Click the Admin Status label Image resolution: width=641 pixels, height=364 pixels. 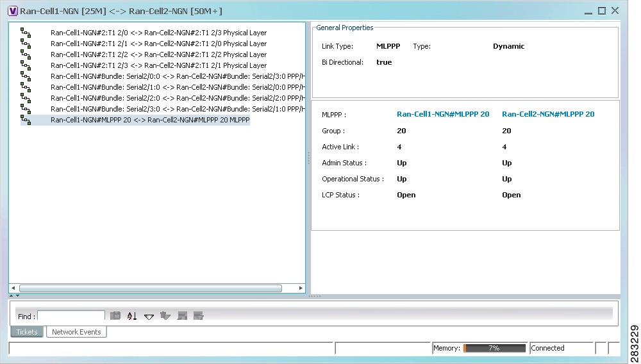(344, 163)
